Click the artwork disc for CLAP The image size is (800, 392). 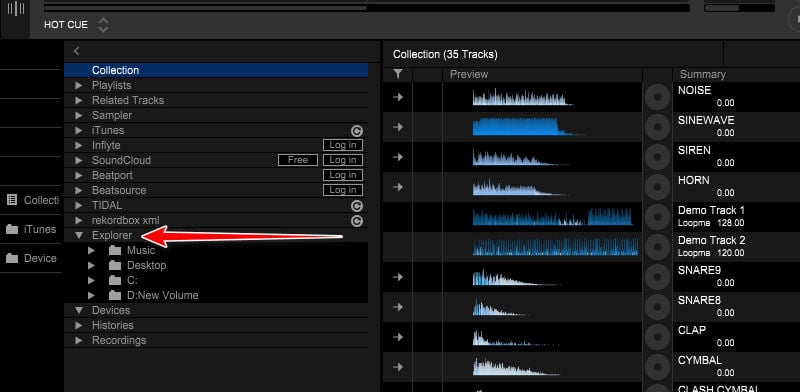coord(657,337)
